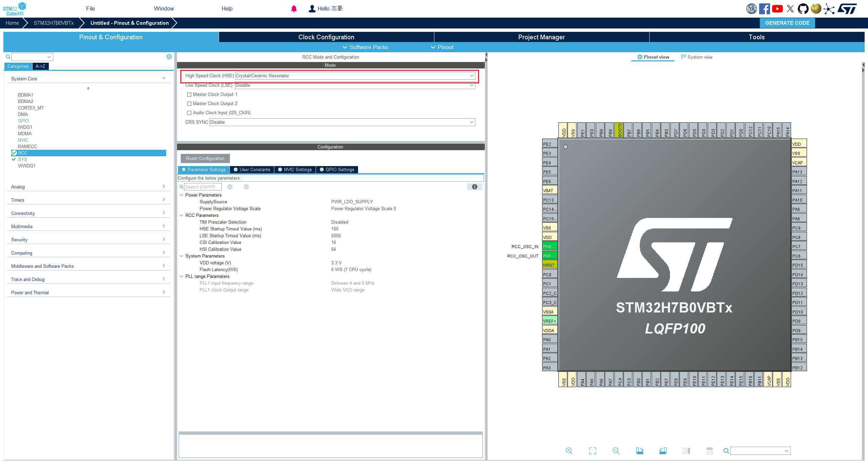Visit the ST GitHub page icon
Viewport: 868px width, 464px height.
(x=803, y=8)
